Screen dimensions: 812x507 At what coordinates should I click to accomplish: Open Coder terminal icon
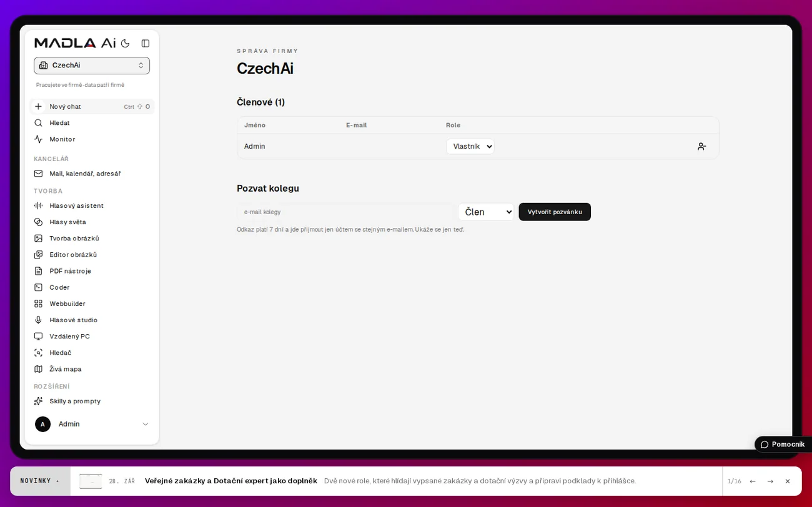coord(38,287)
